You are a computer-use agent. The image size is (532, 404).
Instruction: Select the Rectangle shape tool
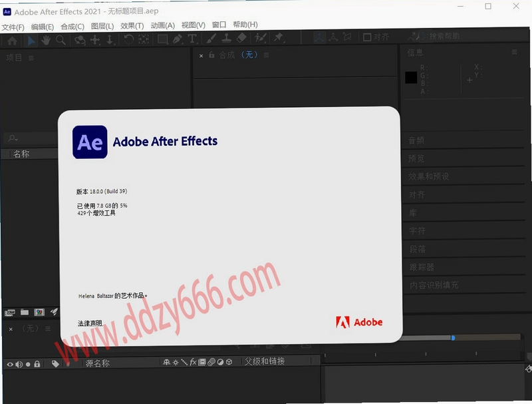click(x=163, y=39)
